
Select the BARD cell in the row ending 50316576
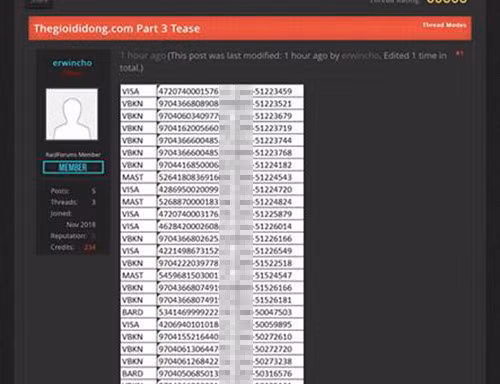point(139,374)
